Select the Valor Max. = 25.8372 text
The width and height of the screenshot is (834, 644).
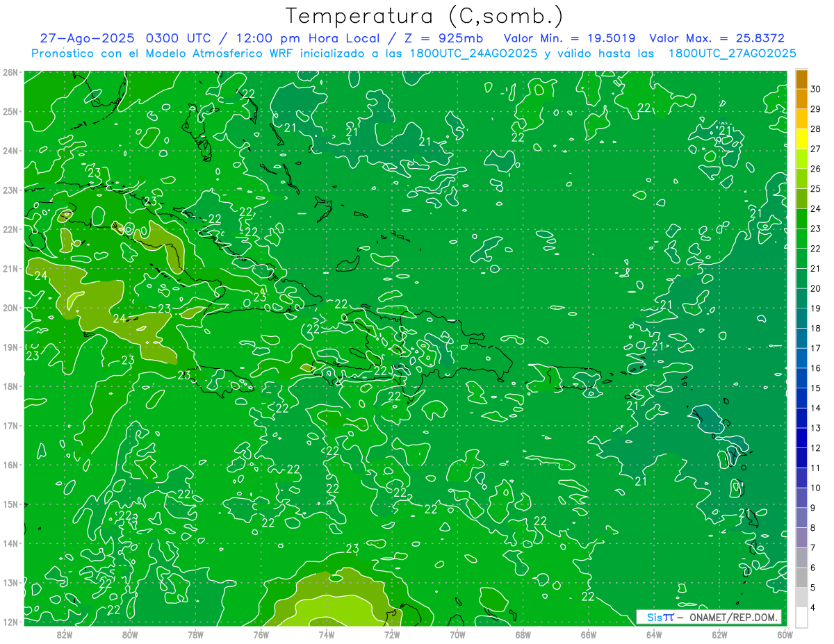coord(717,38)
